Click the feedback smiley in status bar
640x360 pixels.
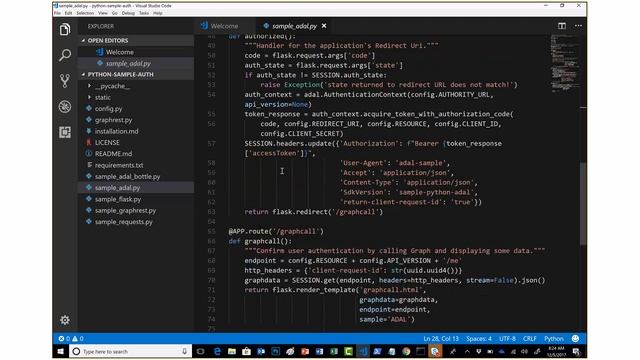coord(576,338)
